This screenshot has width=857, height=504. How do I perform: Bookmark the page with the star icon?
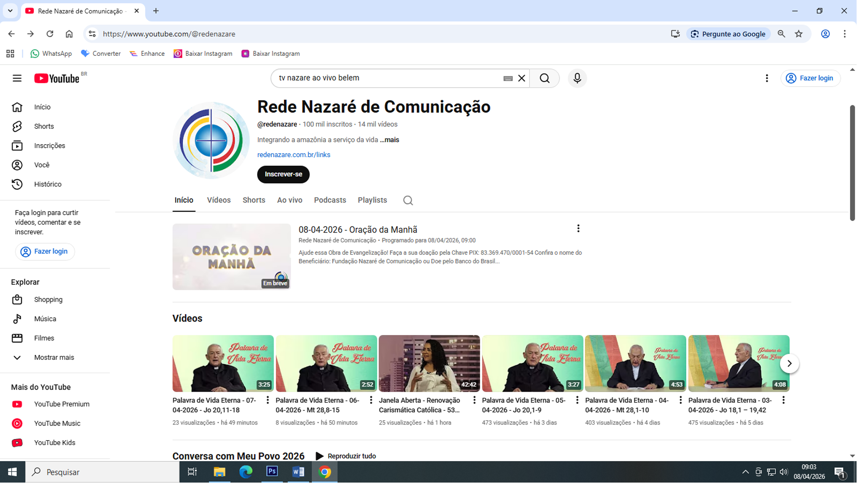tap(799, 34)
